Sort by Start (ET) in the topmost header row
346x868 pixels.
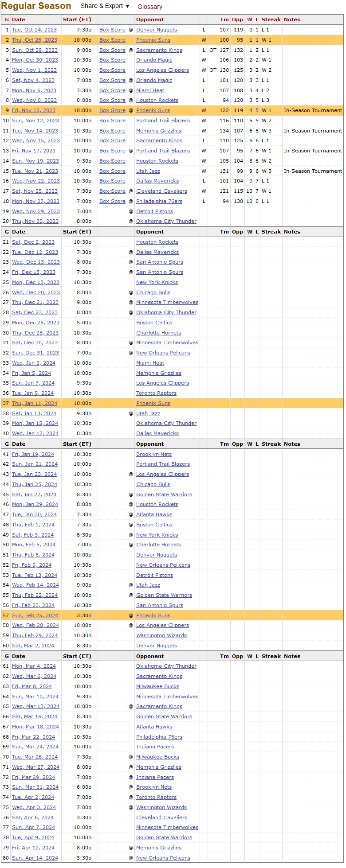(77, 19)
